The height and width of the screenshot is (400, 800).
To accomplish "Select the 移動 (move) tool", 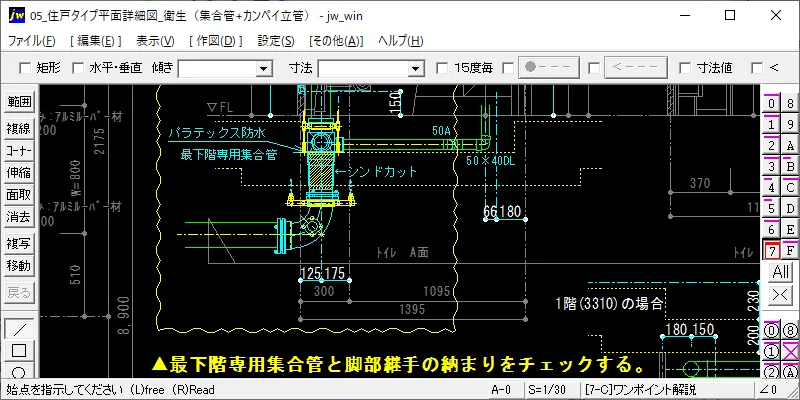I will pyautogui.click(x=19, y=265).
